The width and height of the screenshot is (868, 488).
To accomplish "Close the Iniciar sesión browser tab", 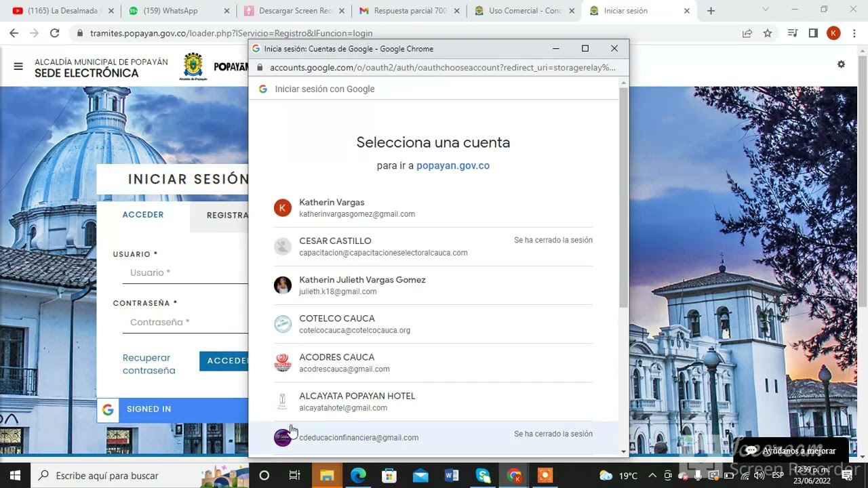I will pyautogui.click(x=686, y=11).
